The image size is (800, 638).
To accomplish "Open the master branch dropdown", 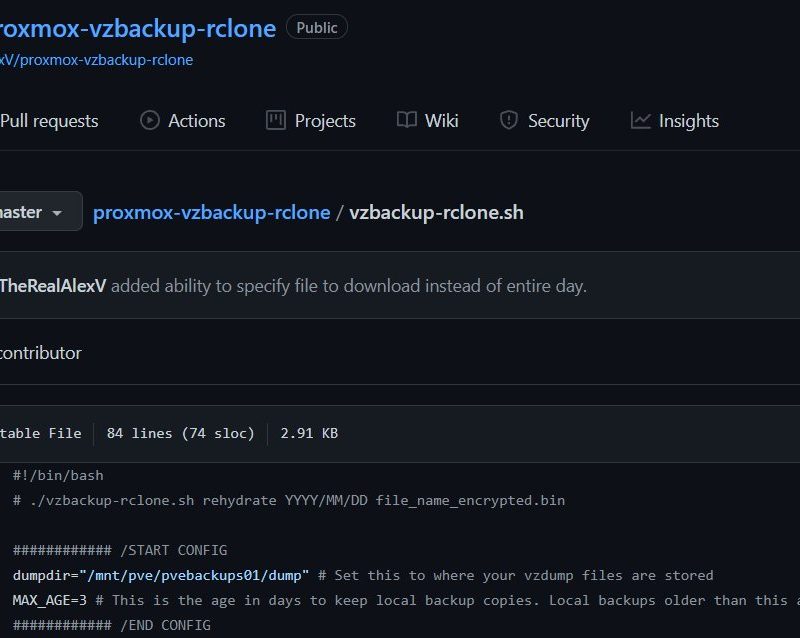I will 41,211.
